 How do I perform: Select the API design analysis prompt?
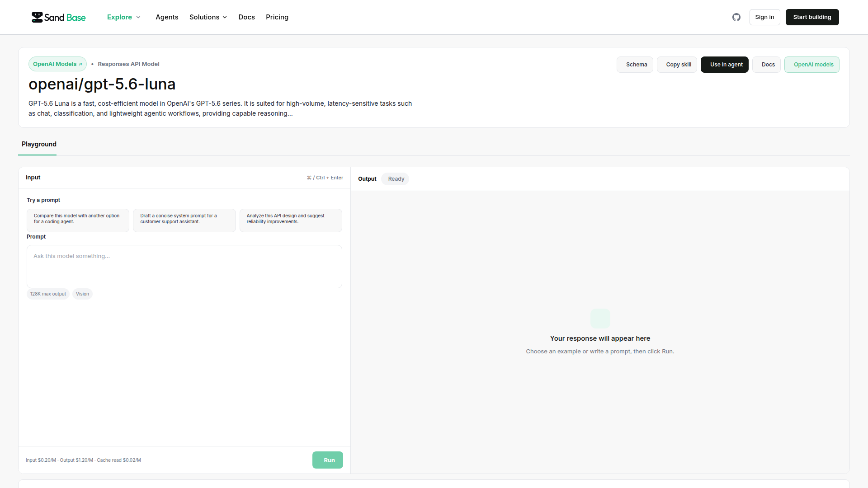(x=291, y=221)
